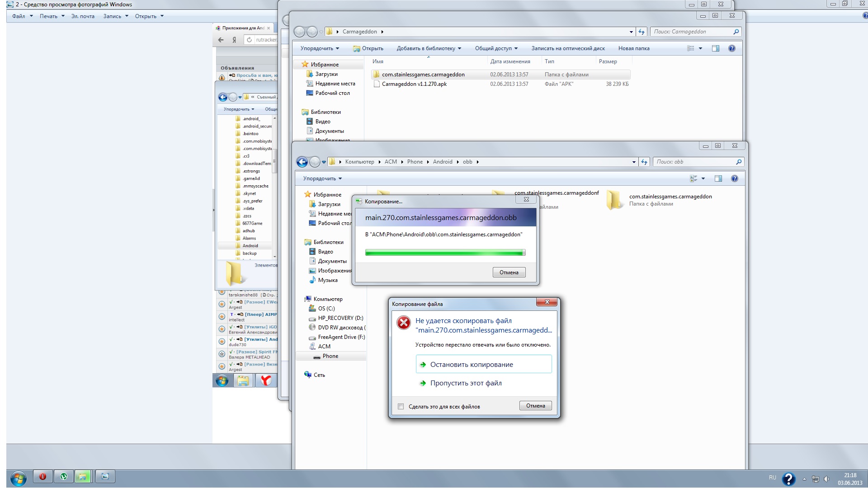
Task: Open the 'Файл' menu
Action: 22,16
